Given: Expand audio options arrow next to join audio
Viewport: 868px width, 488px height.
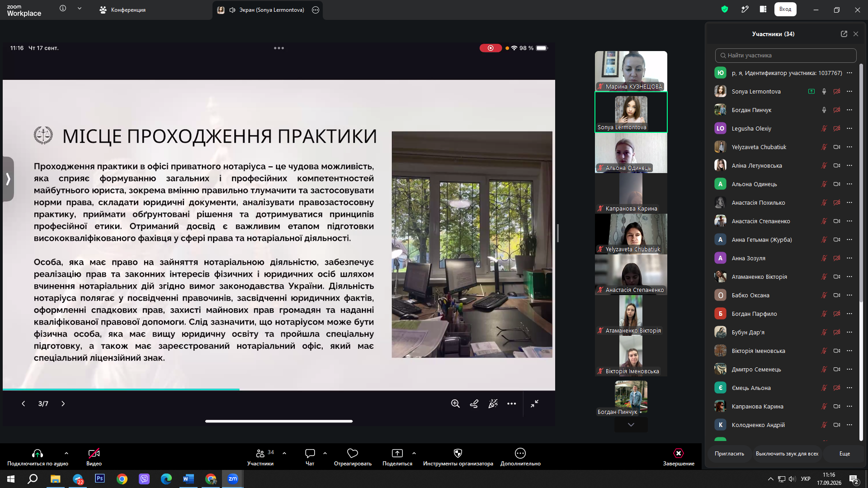Looking at the screenshot, I should tap(66, 453).
